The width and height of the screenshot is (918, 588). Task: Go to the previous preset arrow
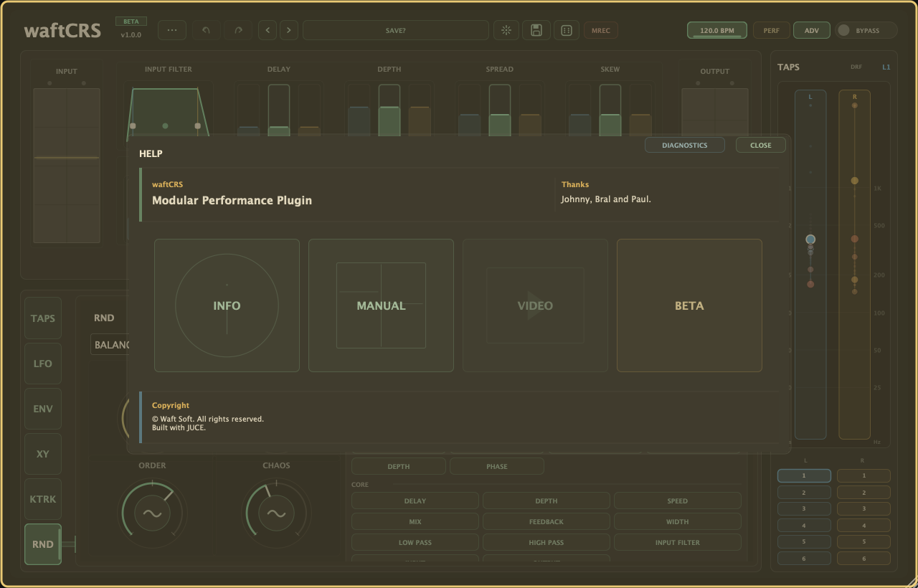coord(268,30)
